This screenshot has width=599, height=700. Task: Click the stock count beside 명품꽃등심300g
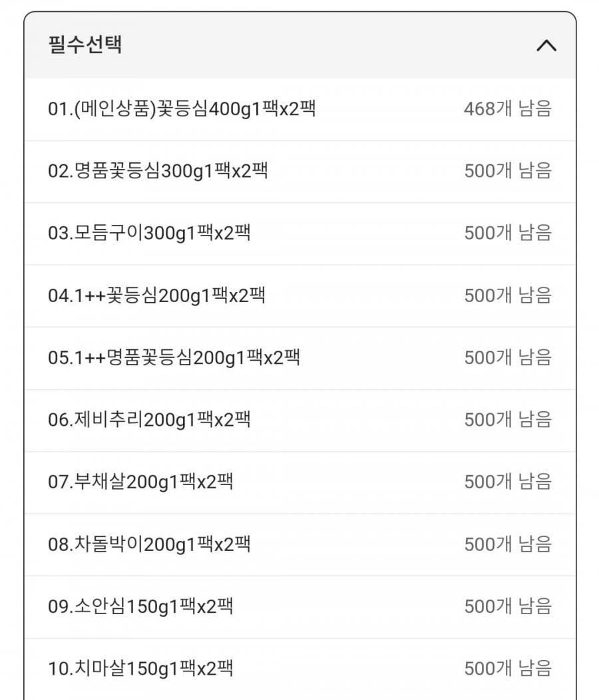508,171
